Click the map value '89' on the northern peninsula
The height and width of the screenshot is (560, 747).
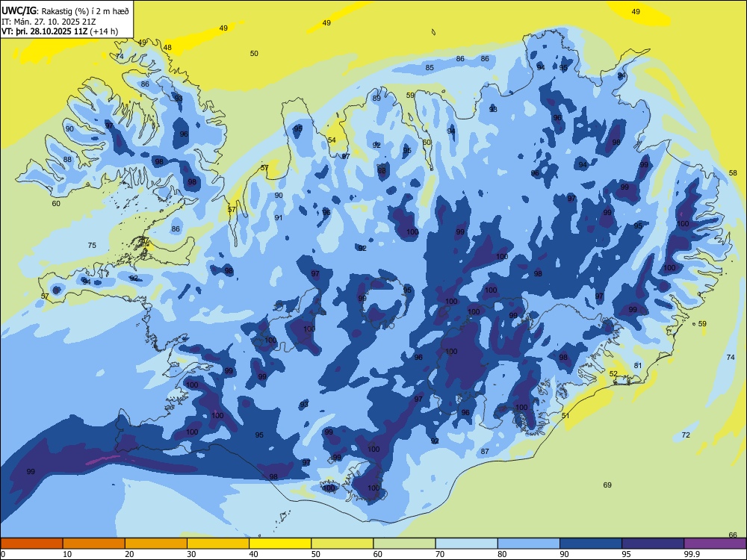[x=376, y=98]
